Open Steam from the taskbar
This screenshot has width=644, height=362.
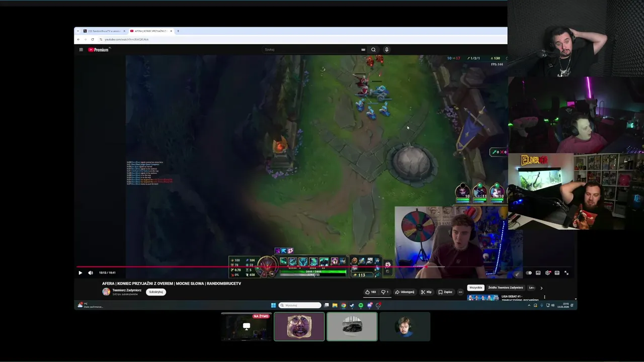pos(352,305)
